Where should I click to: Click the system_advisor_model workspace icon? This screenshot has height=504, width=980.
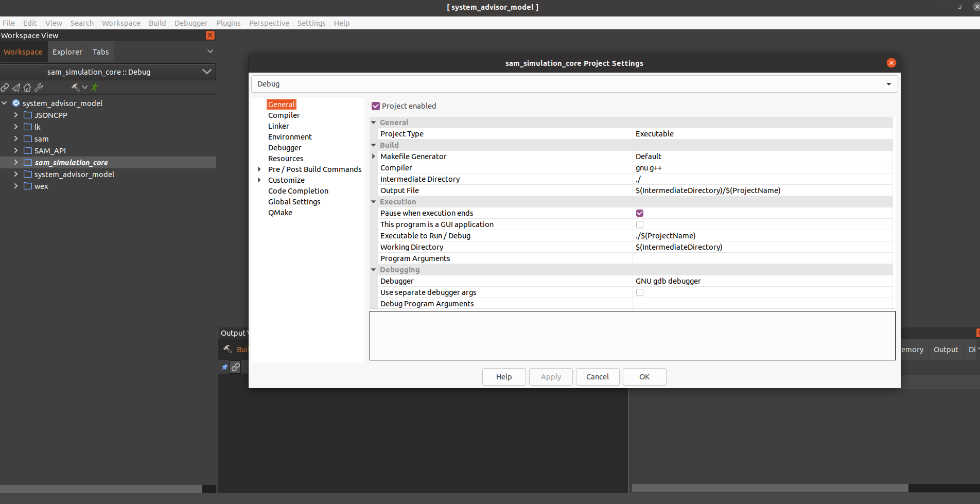16,103
